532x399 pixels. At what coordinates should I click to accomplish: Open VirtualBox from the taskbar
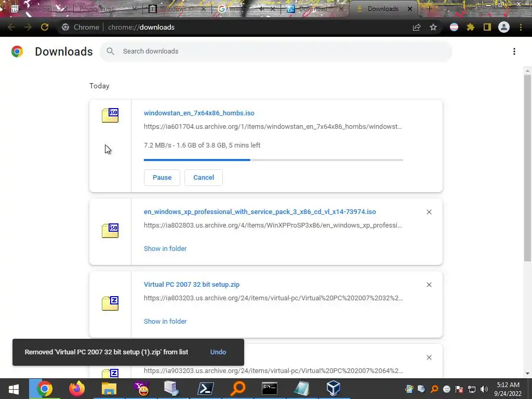(334, 389)
